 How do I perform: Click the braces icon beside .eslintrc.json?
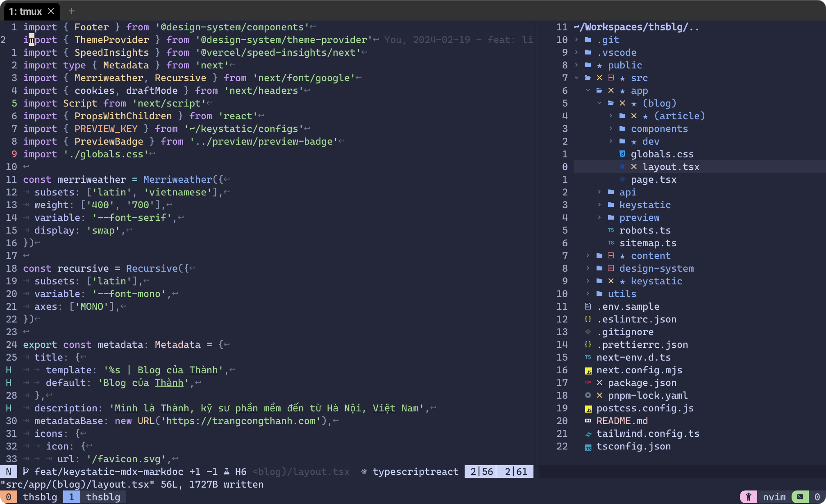pos(588,319)
